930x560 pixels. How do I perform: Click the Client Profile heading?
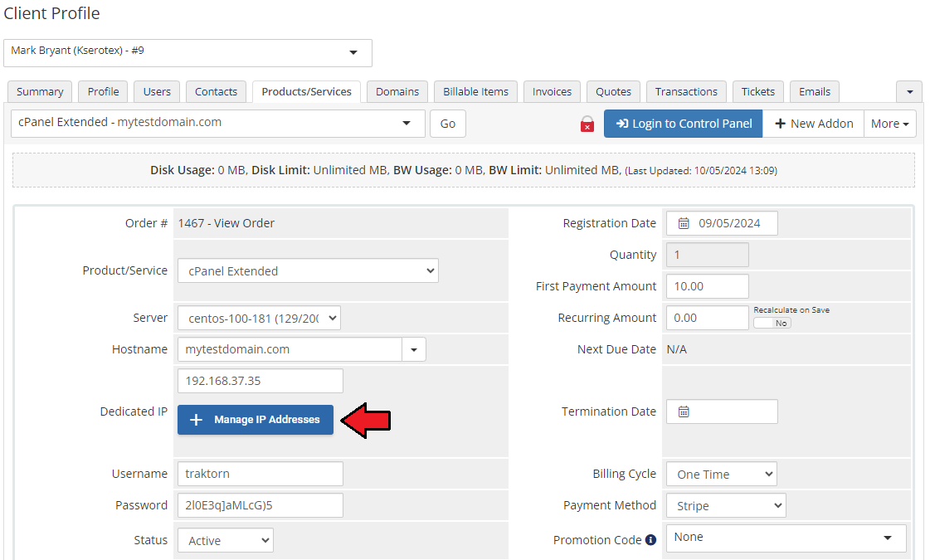click(x=51, y=13)
